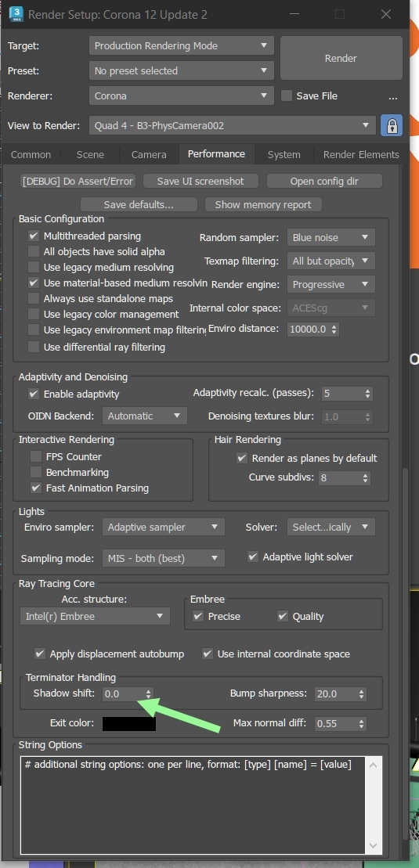Screen dimensions: 419x868
Task: Click the 3ds Max application icon
Action: (x=15, y=14)
